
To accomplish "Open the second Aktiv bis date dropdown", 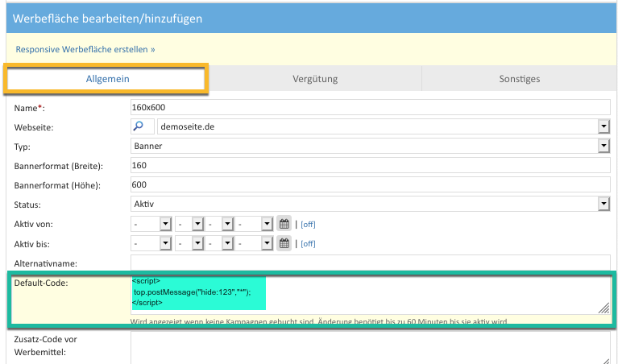I will pos(189,243).
